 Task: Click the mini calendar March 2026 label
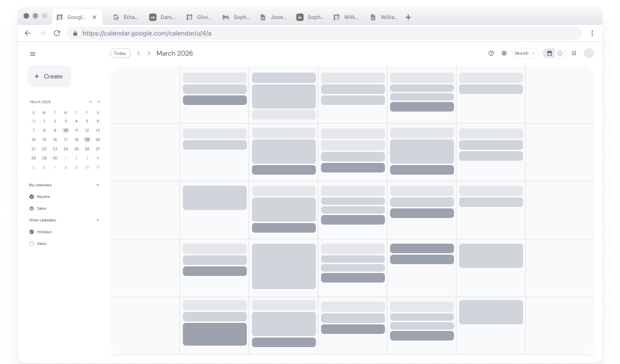(x=40, y=102)
